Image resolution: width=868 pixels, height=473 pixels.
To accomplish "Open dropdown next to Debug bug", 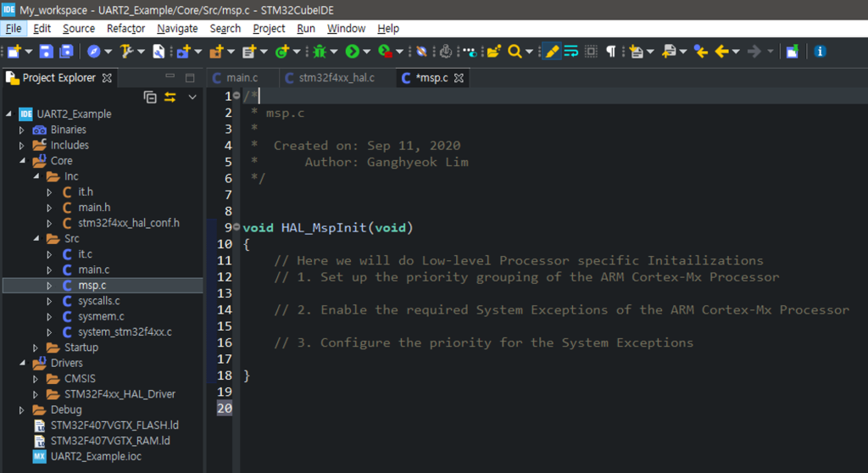I will pos(334,52).
